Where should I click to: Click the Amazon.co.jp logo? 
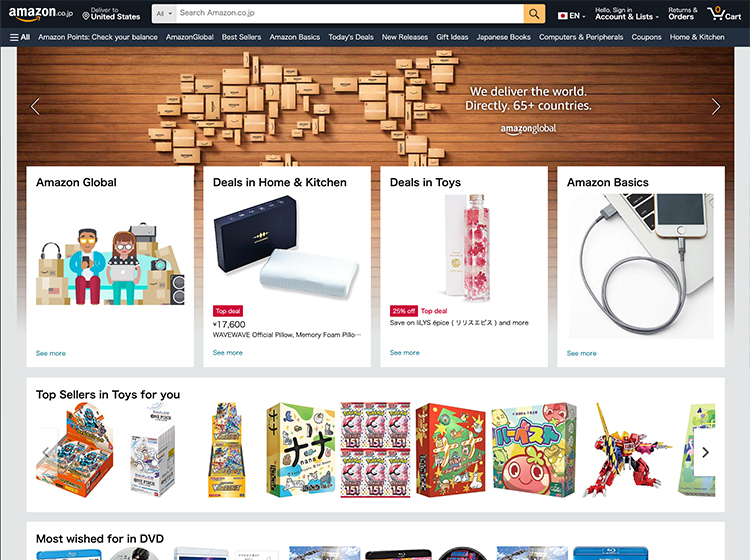tap(41, 13)
